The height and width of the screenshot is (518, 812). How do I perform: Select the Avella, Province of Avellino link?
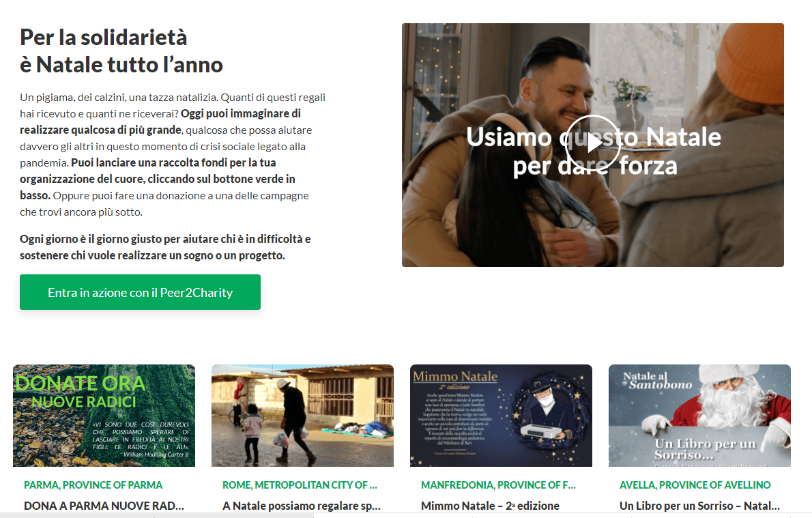point(695,485)
